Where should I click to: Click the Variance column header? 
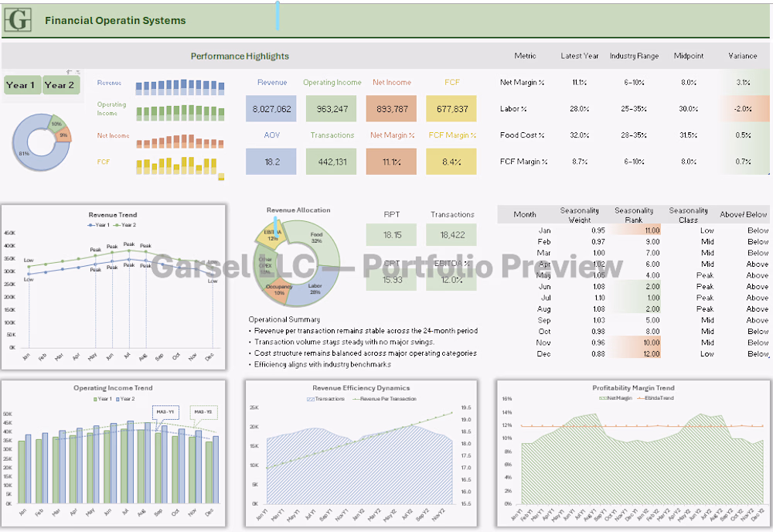tap(742, 56)
